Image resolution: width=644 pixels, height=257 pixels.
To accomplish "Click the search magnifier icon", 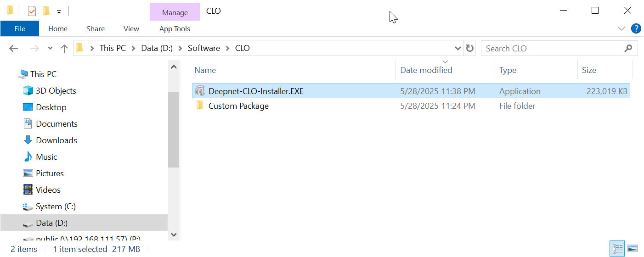I will (628, 48).
